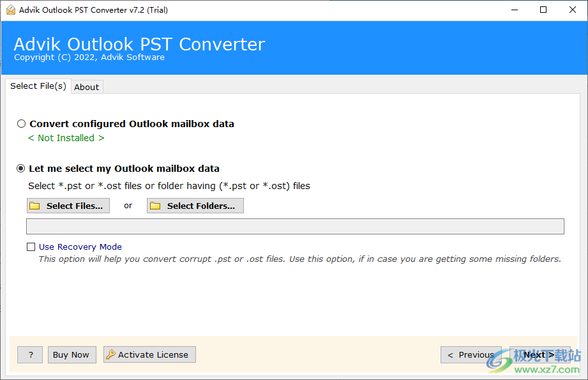Viewport: 588px width, 380px height.
Task: Click the 'Select *.pst or *.ost files' instruction text
Action: point(169,186)
